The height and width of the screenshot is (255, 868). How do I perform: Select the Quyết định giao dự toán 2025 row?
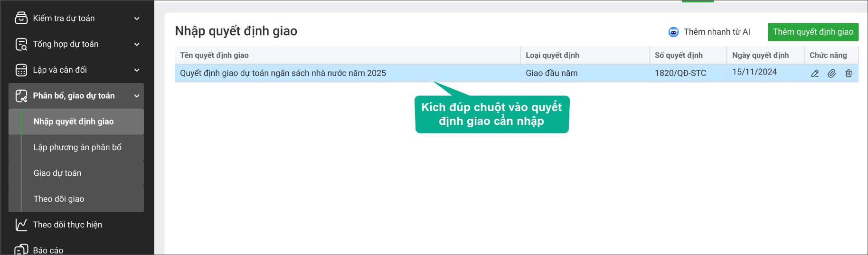tap(283, 73)
